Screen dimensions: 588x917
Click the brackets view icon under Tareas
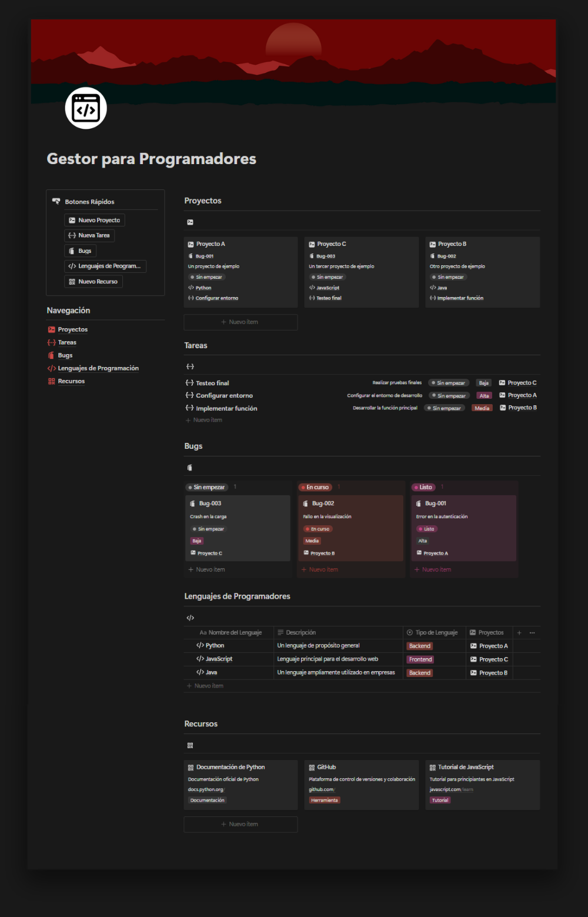pos(190,366)
